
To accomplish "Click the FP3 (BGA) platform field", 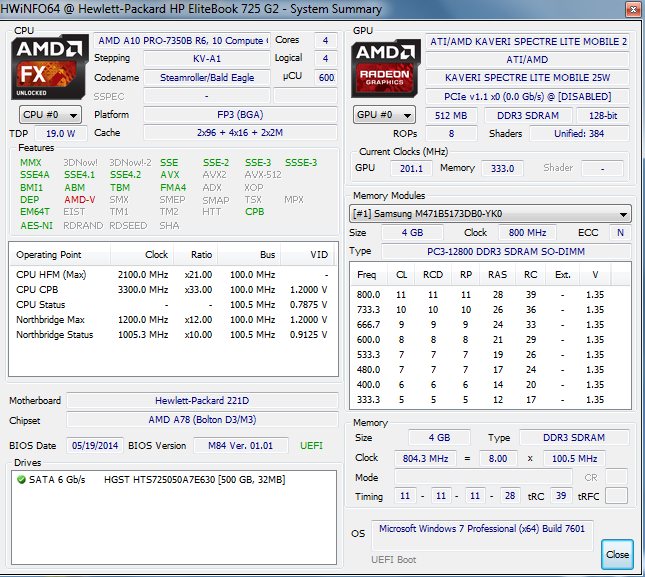I will (240, 115).
